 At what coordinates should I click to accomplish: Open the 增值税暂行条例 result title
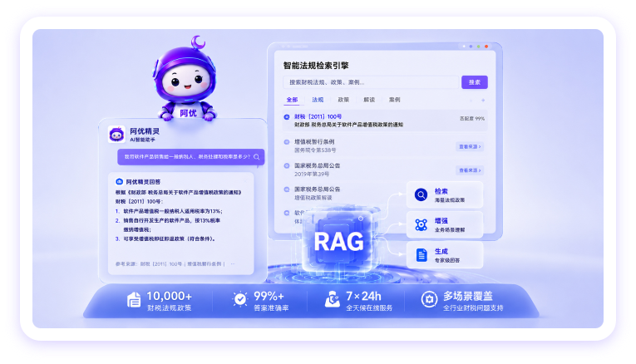tap(314, 142)
